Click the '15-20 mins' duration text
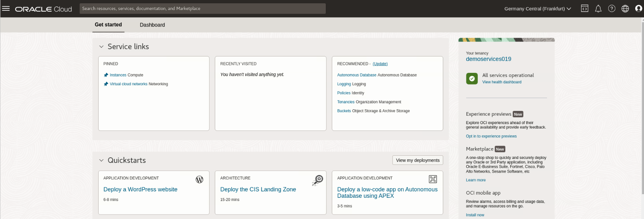Image resolution: width=644 pixels, height=219 pixels. tap(230, 199)
